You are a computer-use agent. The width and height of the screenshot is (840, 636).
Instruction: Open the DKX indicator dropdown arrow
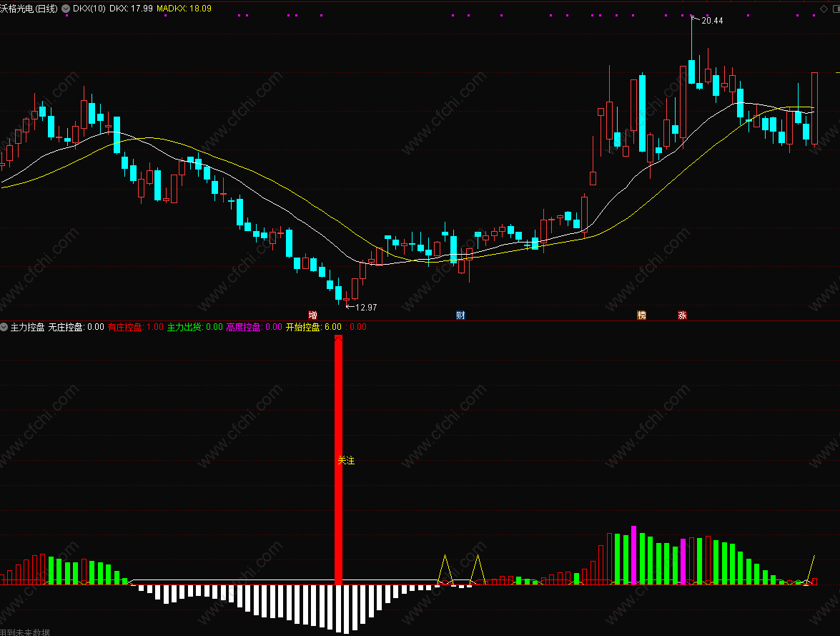click(x=66, y=9)
